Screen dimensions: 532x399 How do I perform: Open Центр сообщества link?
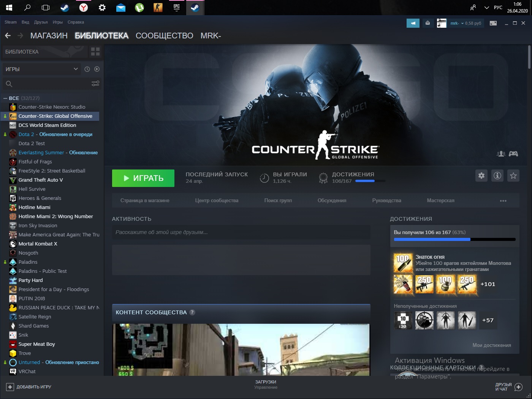tap(217, 201)
